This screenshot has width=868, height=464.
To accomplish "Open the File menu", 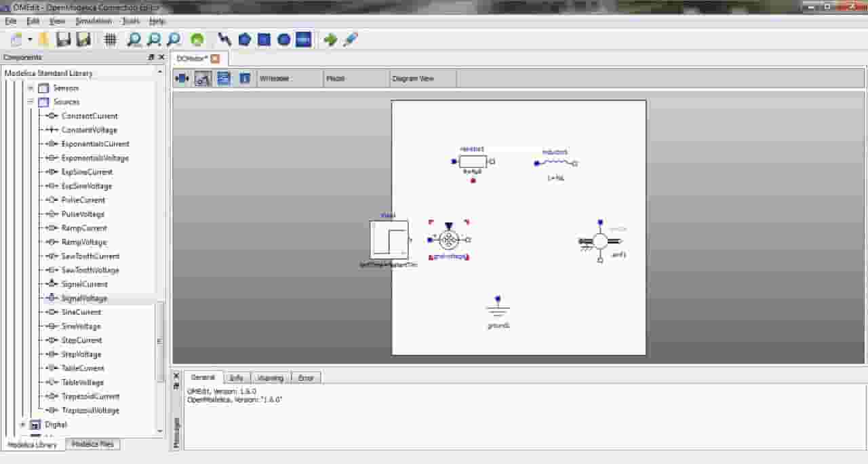I will click(11, 21).
